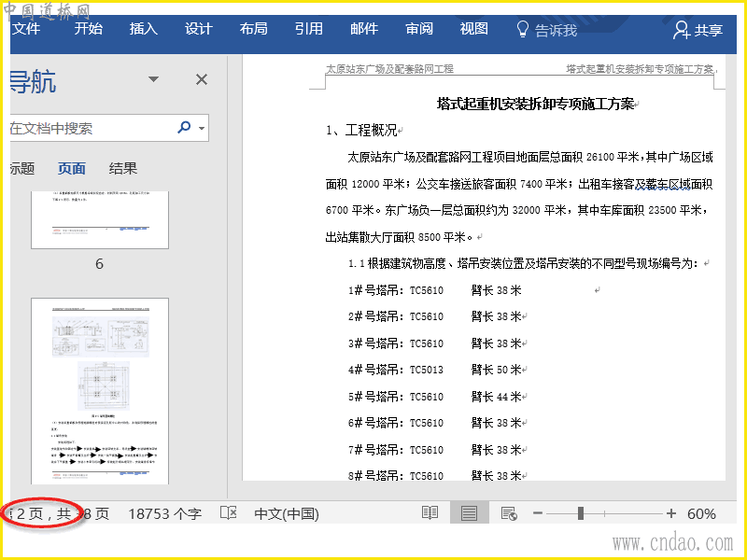Open the 插入 ribbon tab
Image resolution: width=747 pixels, height=560 pixels.
coord(144,29)
